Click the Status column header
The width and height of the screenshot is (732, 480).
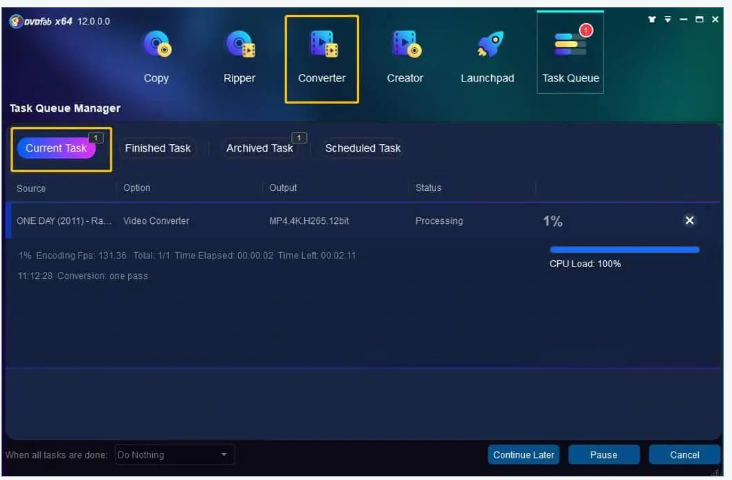pyautogui.click(x=428, y=188)
